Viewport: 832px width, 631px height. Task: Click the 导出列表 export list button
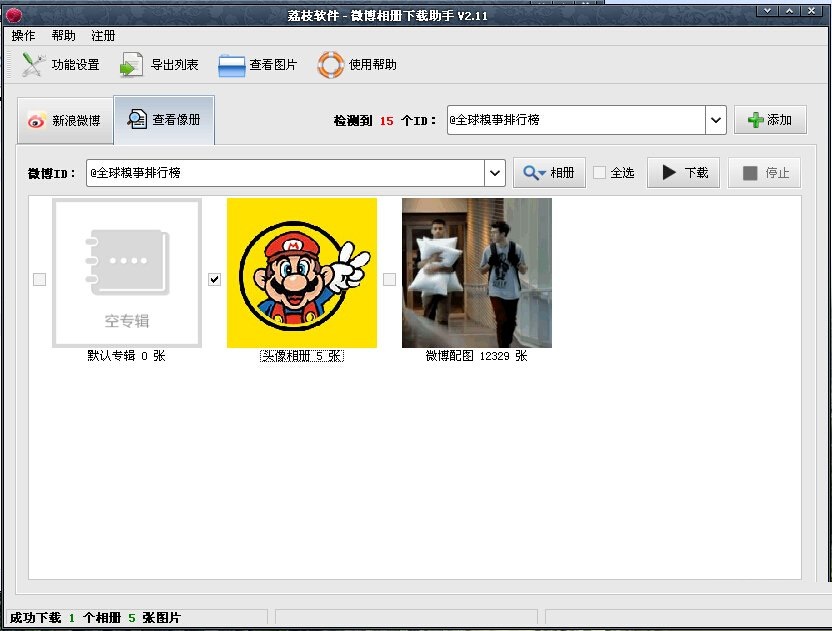click(x=159, y=65)
